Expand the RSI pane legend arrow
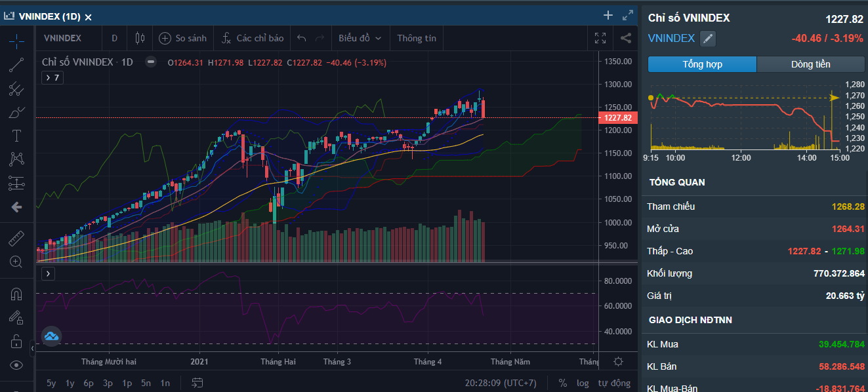The image size is (868, 392). tap(49, 273)
